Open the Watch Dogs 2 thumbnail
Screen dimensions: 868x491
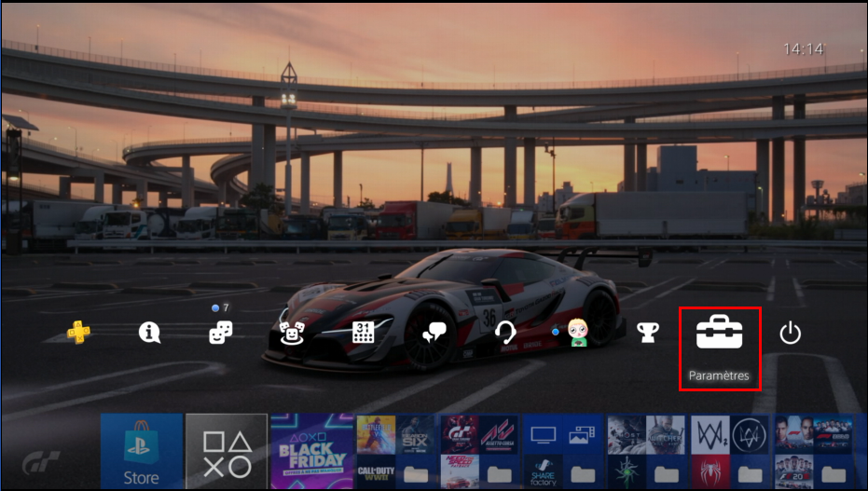[x=710, y=434]
